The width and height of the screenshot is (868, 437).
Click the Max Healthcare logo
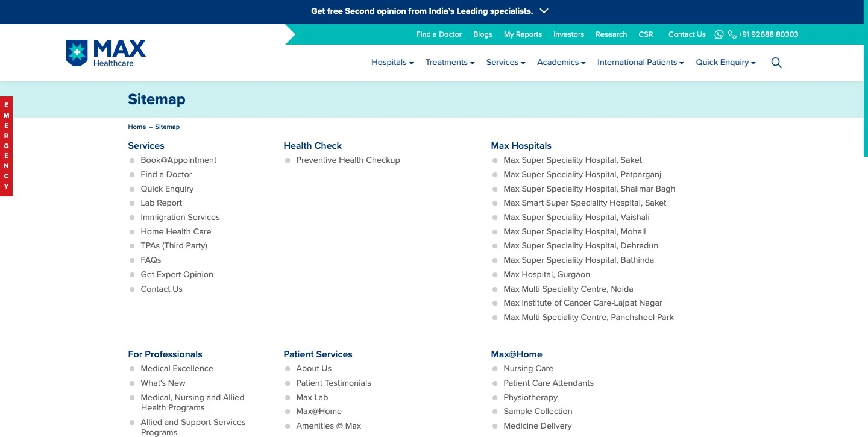105,53
